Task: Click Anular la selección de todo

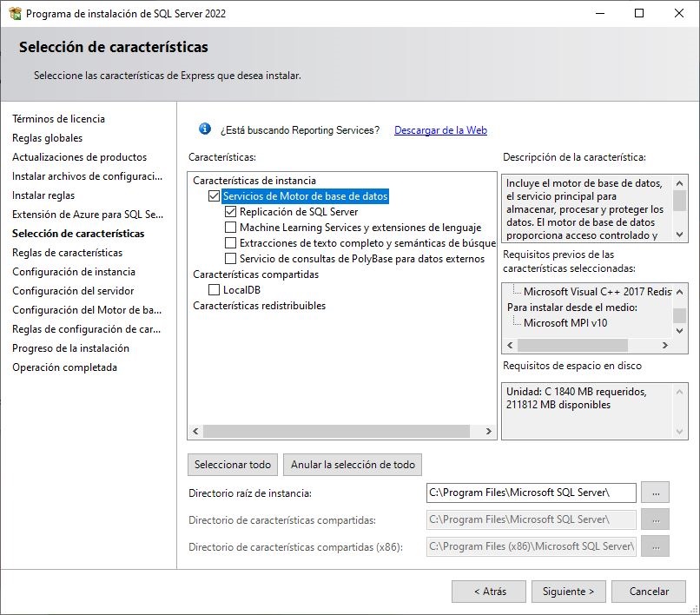Action: point(352,464)
